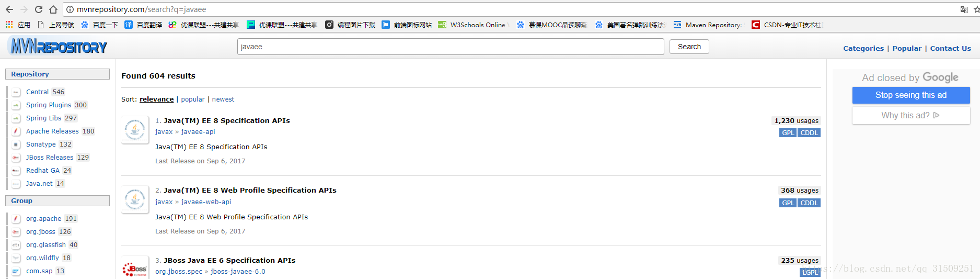Open the 百度一下 bookmark
980x279 pixels.
(x=99, y=25)
